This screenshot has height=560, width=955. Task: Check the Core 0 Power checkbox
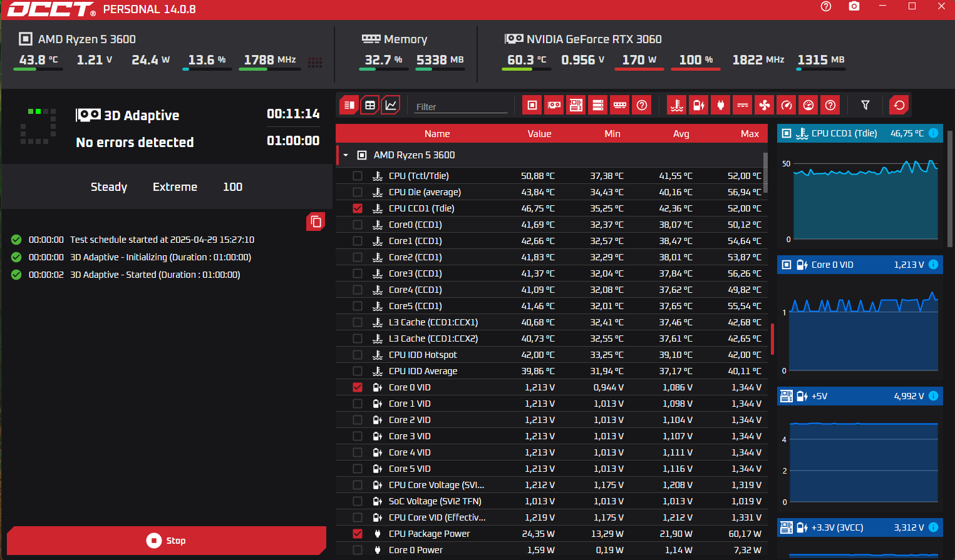pyautogui.click(x=358, y=550)
